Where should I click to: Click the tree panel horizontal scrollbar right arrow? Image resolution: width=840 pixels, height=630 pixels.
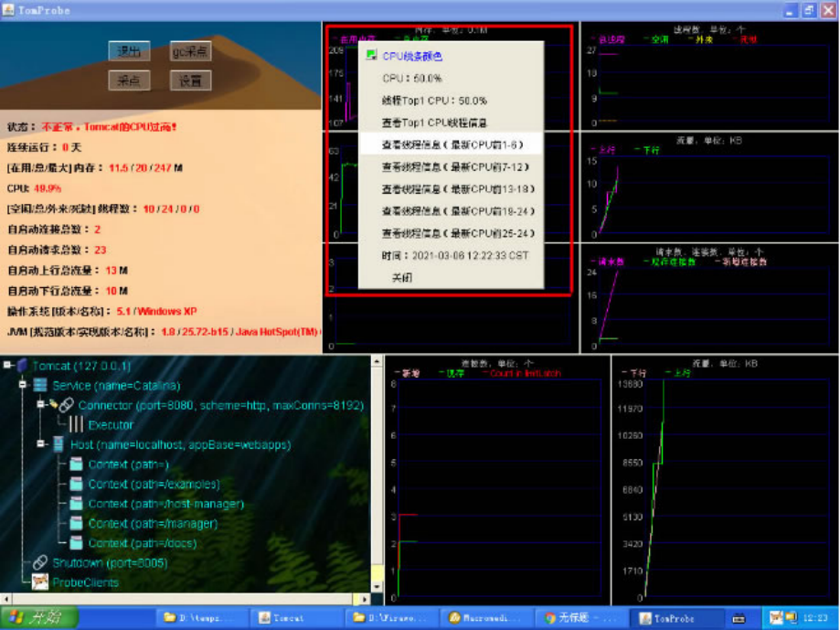[x=364, y=599]
